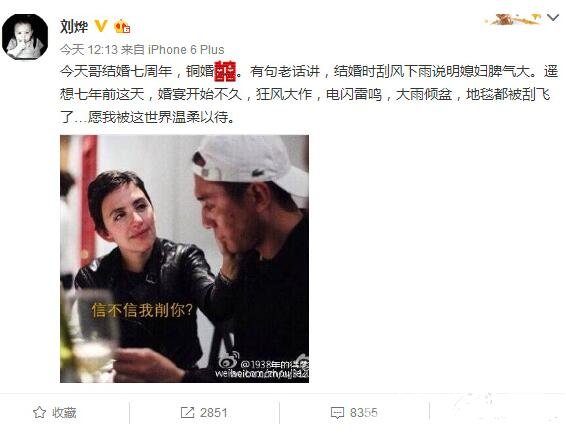Open the iPhone 6 Plus source link
This screenshot has width=566, height=436.
coord(186,49)
